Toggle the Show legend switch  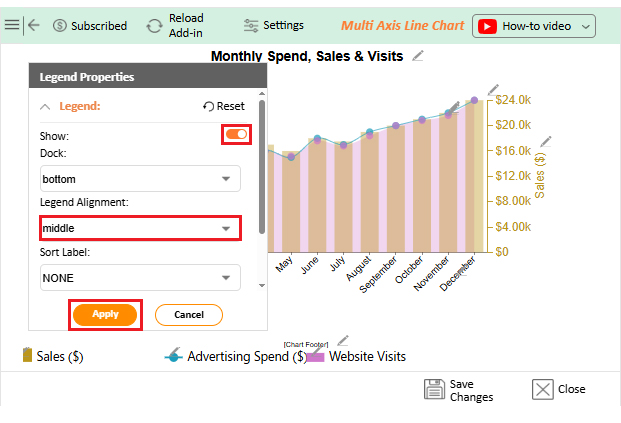coord(237,134)
